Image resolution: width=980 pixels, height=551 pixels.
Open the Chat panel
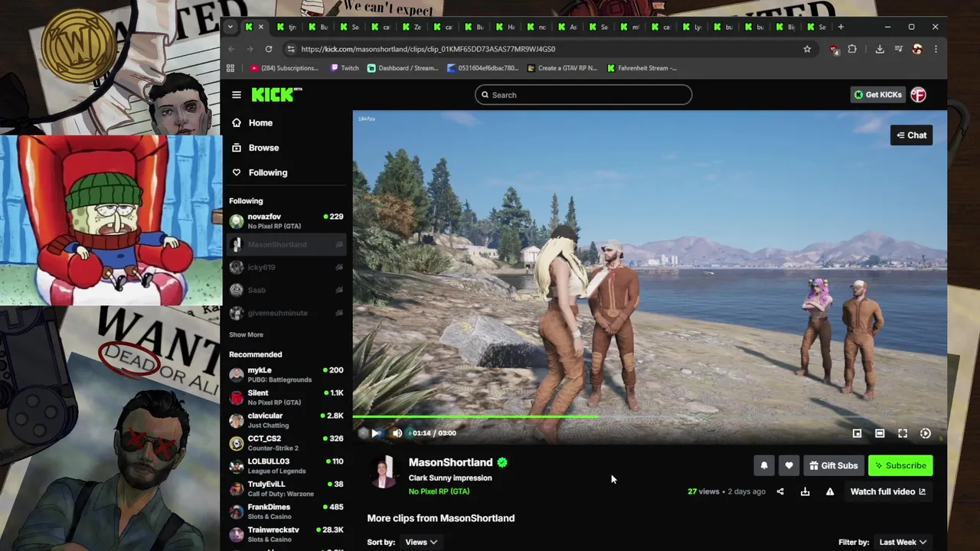(912, 135)
